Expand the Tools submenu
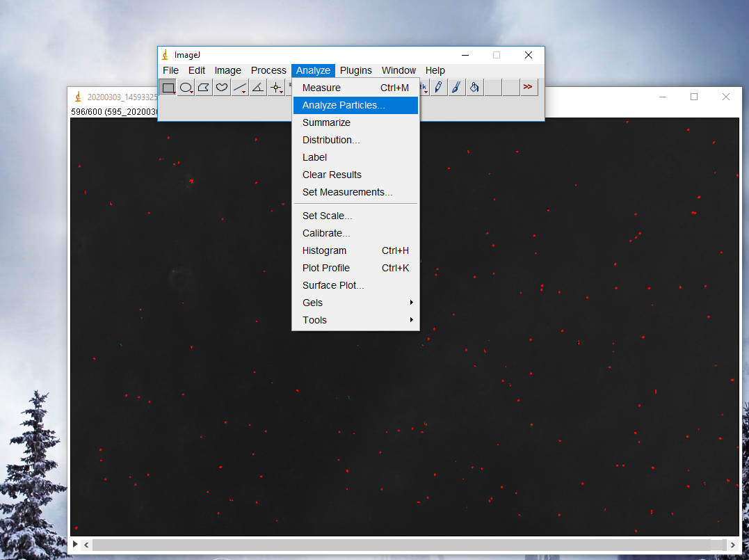Viewport: 749px width, 560px height. point(355,320)
